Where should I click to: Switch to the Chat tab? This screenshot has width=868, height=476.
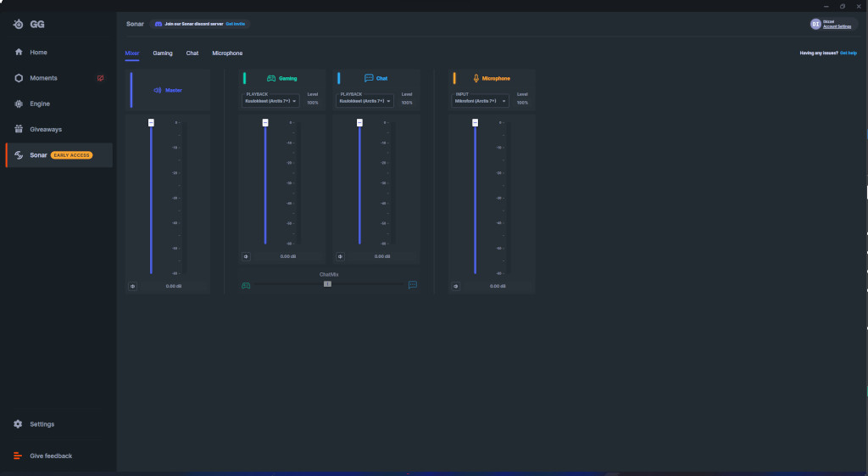point(192,53)
